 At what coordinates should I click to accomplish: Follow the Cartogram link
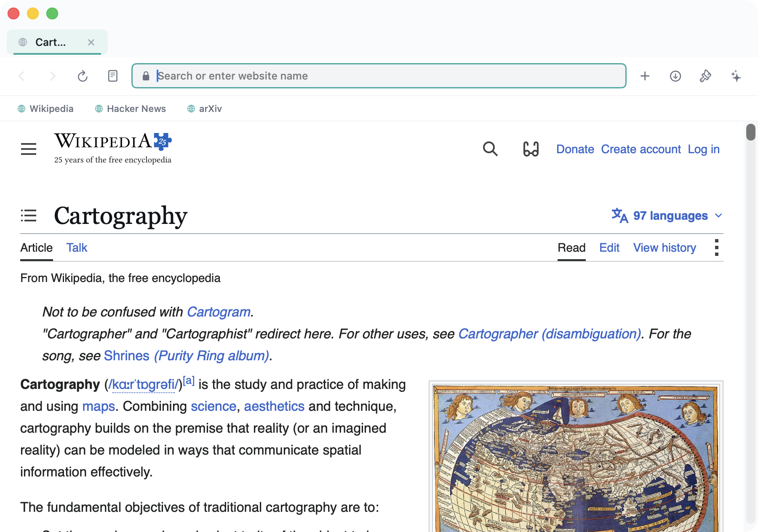click(219, 312)
